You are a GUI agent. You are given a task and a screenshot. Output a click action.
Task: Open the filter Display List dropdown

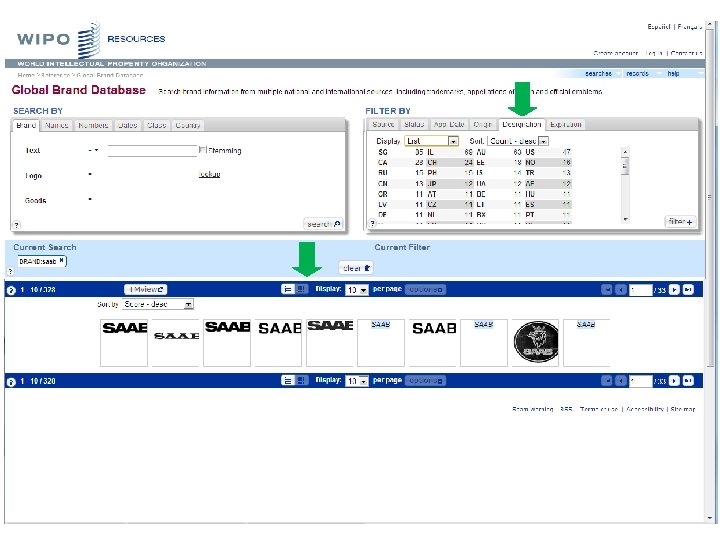tap(431, 141)
